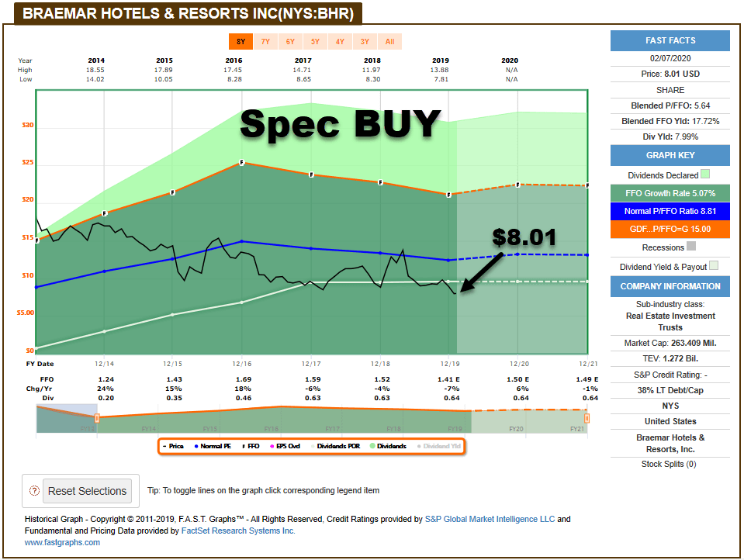The image size is (744, 560).
Task: Switch to the 7Y graph view
Action: point(265,43)
